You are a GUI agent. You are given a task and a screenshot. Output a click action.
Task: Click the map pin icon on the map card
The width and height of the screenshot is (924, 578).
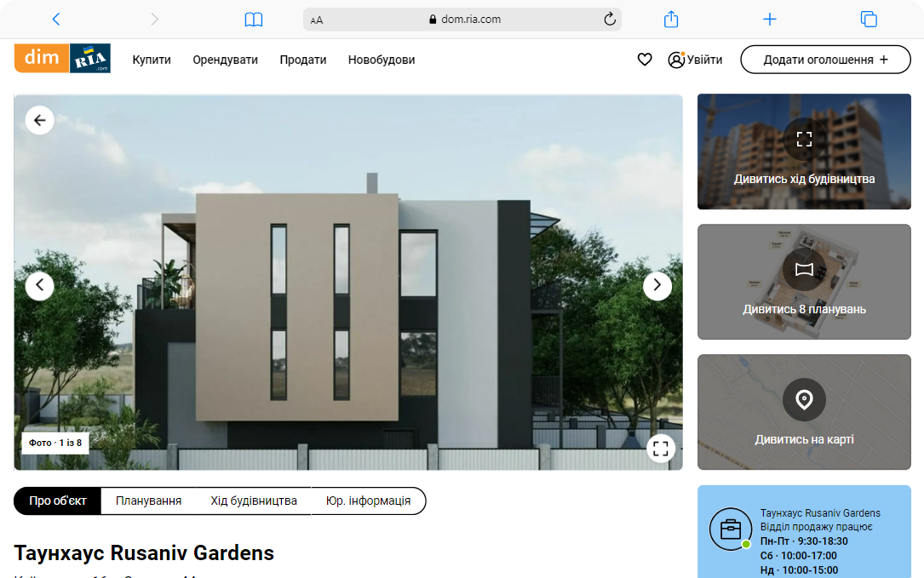point(805,399)
